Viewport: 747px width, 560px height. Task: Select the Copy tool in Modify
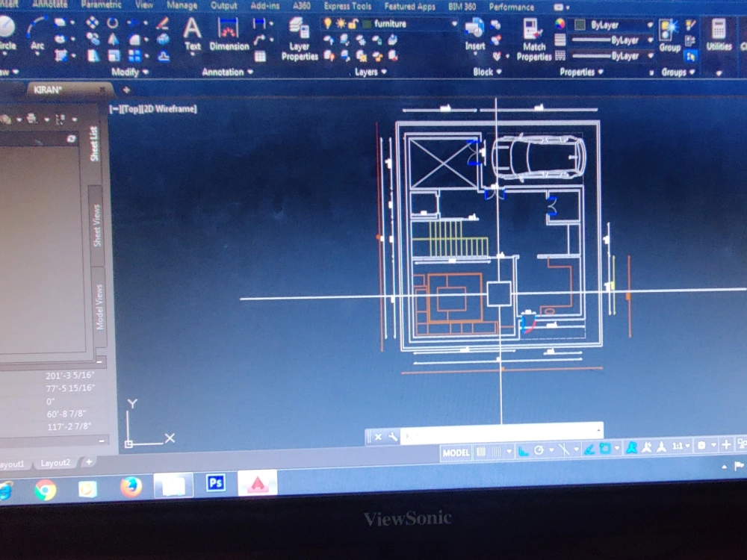pyautogui.click(x=93, y=39)
